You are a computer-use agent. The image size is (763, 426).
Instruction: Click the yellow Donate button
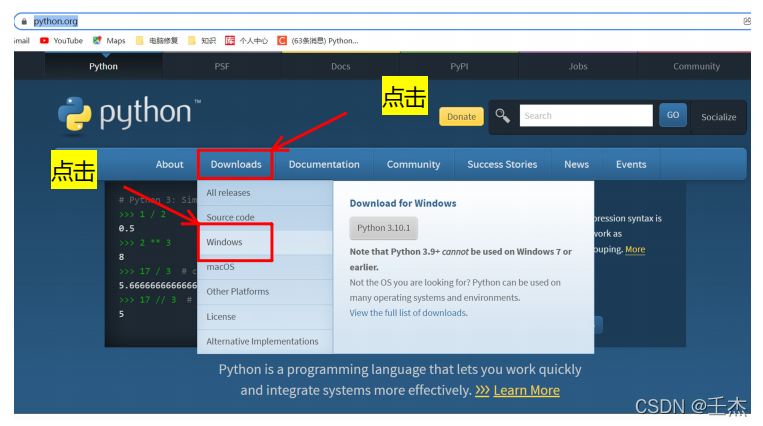coord(461,116)
